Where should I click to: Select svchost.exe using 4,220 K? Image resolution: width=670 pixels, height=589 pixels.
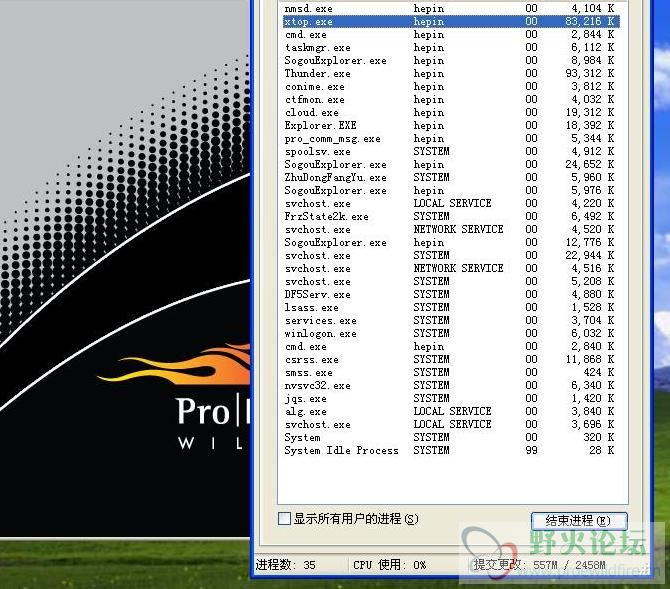click(451, 203)
